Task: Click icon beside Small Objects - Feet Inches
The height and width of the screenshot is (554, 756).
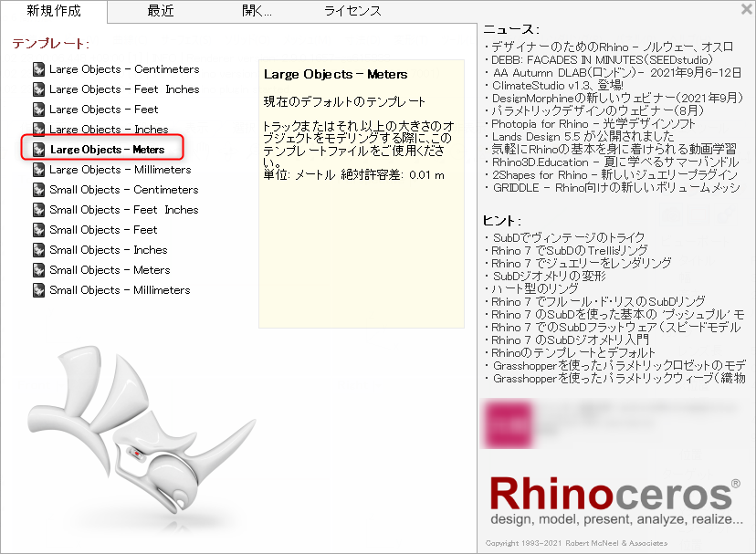Action: pos(39,210)
